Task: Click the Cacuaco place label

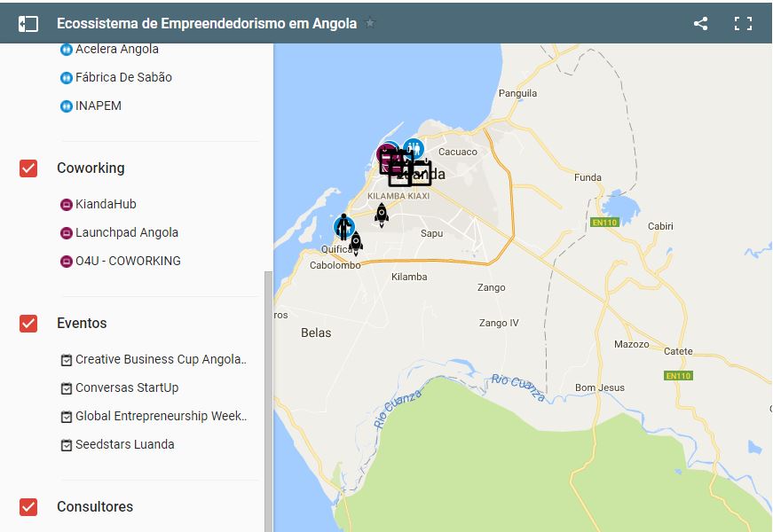Action: coord(457,153)
